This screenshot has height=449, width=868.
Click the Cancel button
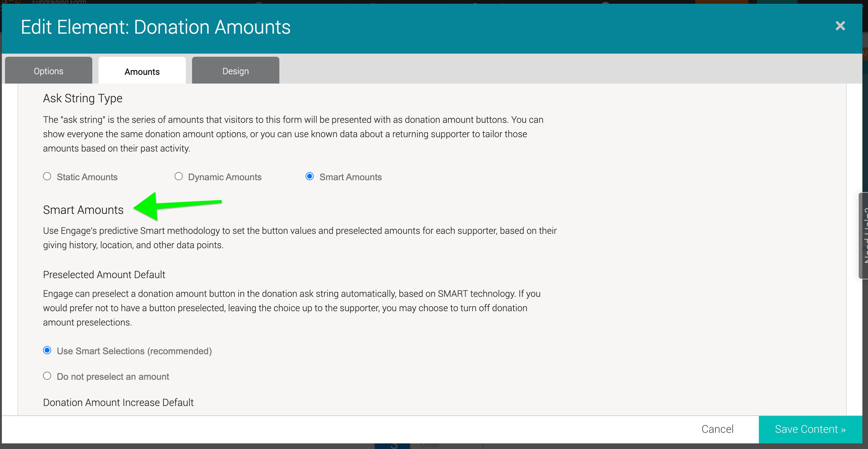717,429
